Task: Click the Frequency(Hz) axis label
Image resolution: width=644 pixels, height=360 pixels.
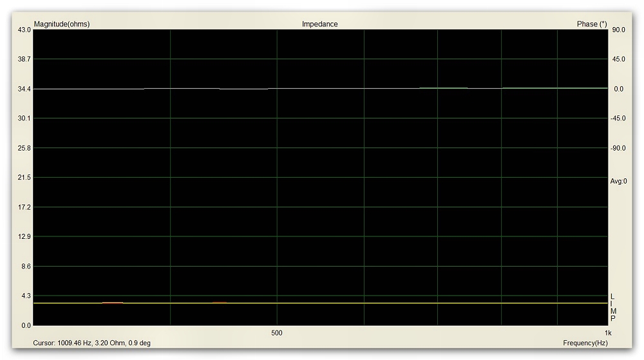Action: click(x=585, y=343)
